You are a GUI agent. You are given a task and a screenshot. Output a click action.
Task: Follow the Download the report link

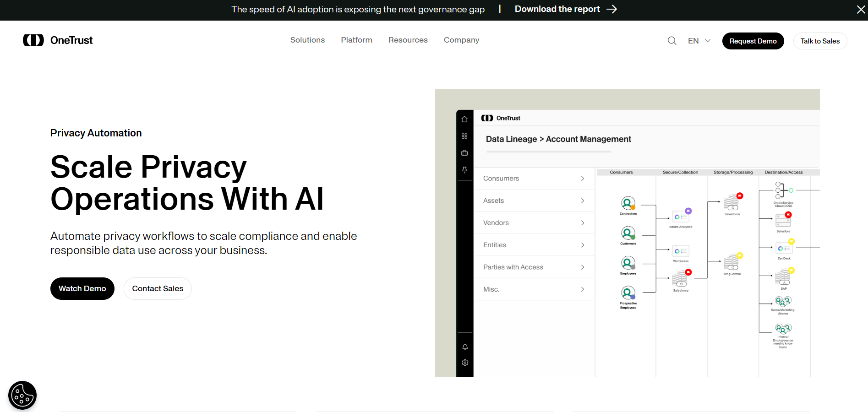coord(566,9)
